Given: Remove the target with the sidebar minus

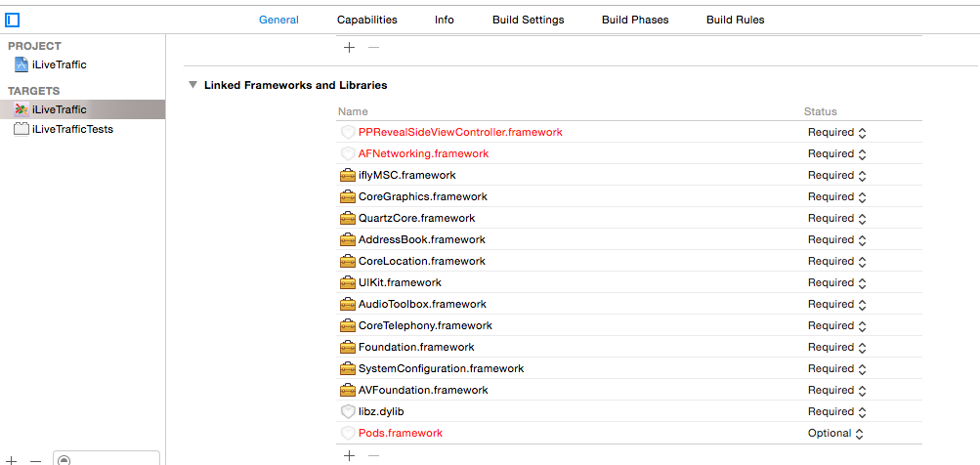Looking at the screenshot, I should 35,461.
